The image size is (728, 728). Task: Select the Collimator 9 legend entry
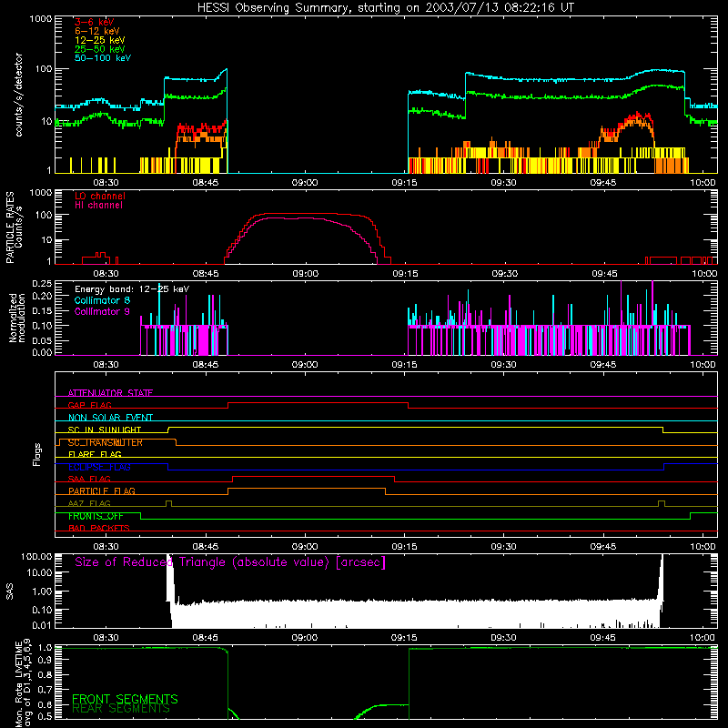(103, 311)
